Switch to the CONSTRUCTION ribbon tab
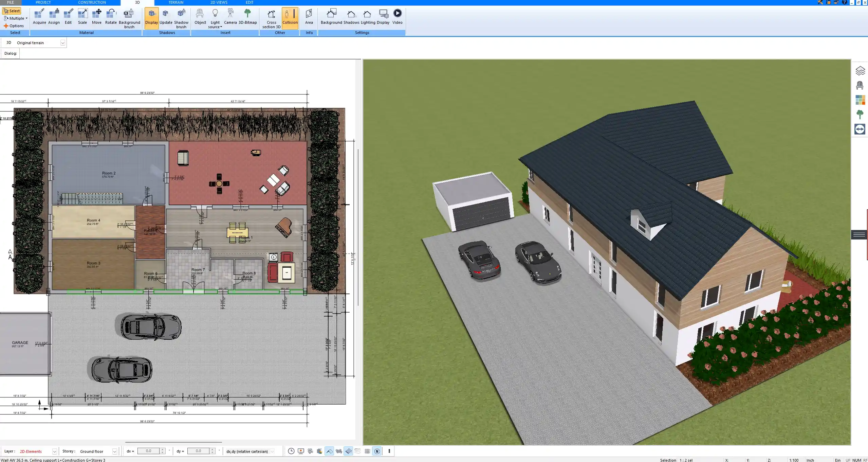 [x=92, y=2]
